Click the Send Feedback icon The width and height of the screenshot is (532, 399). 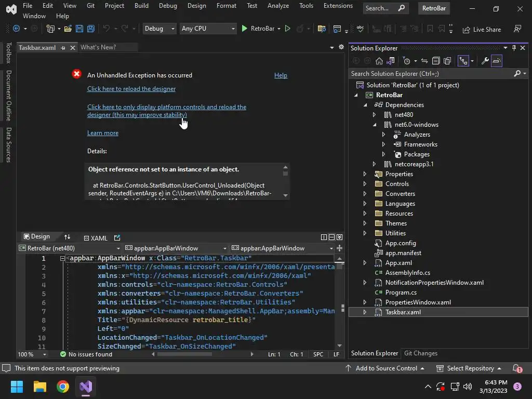click(517, 29)
